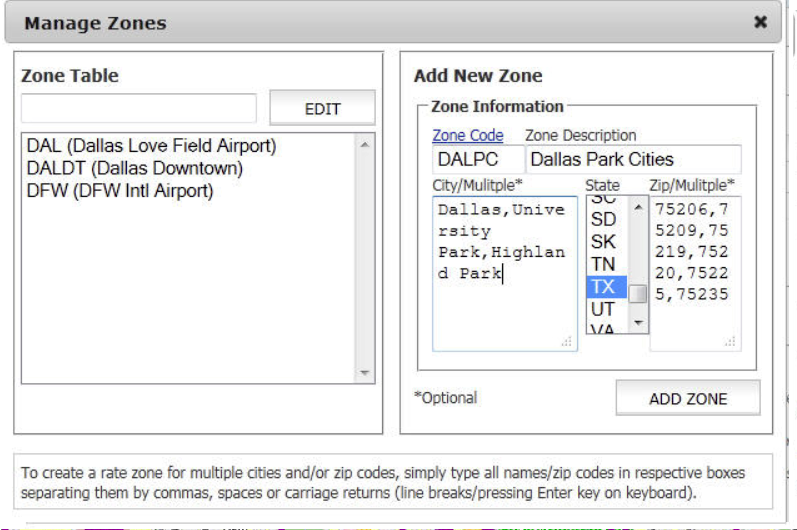Select DAL (Dallas Love Field Airport) zone
The height and width of the screenshot is (530, 797).
(x=151, y=146)
